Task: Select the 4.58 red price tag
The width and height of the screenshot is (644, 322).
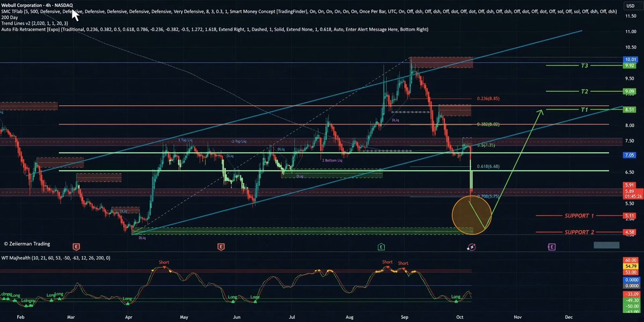Action: pos(630,232)
